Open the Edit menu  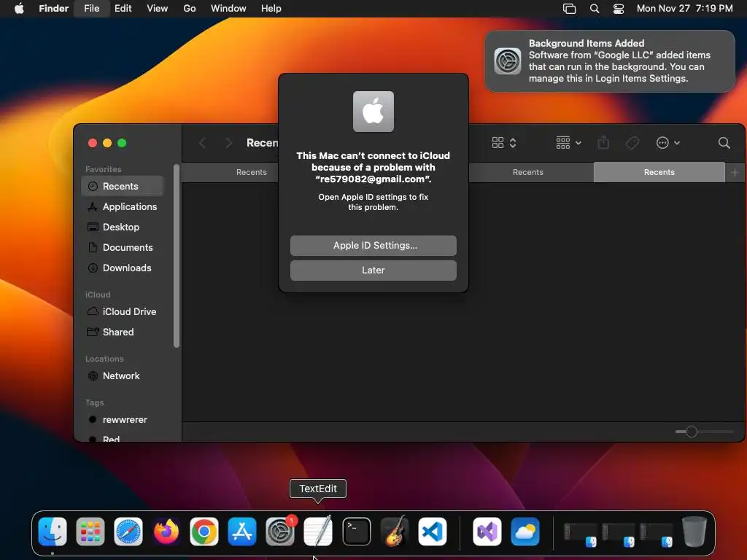pos(123,9)
